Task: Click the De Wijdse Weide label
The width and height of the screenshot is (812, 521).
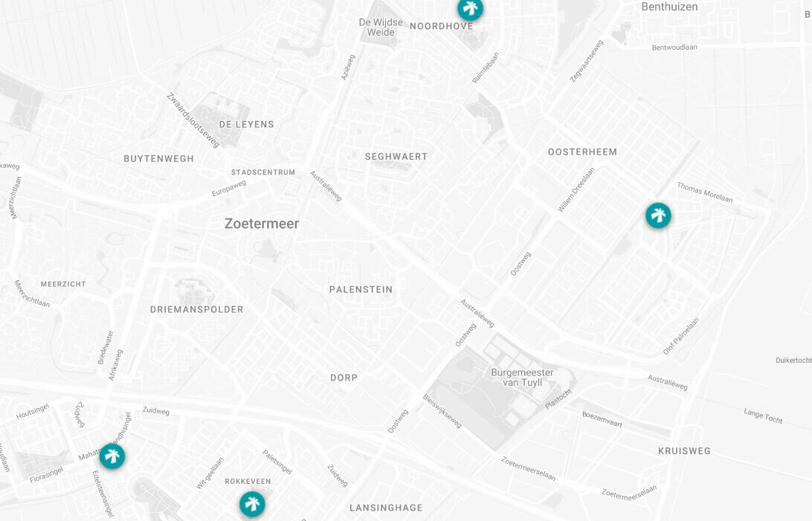Action: [381, 27]
